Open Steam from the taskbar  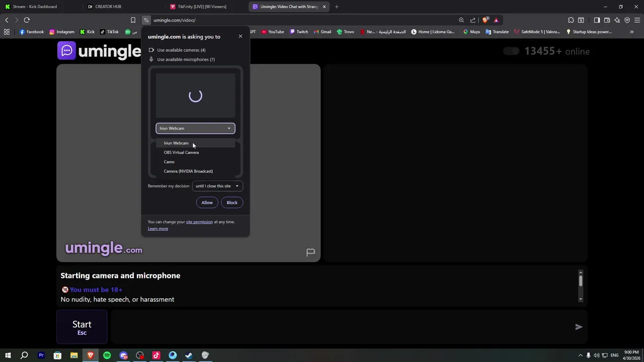pos(189,355)
